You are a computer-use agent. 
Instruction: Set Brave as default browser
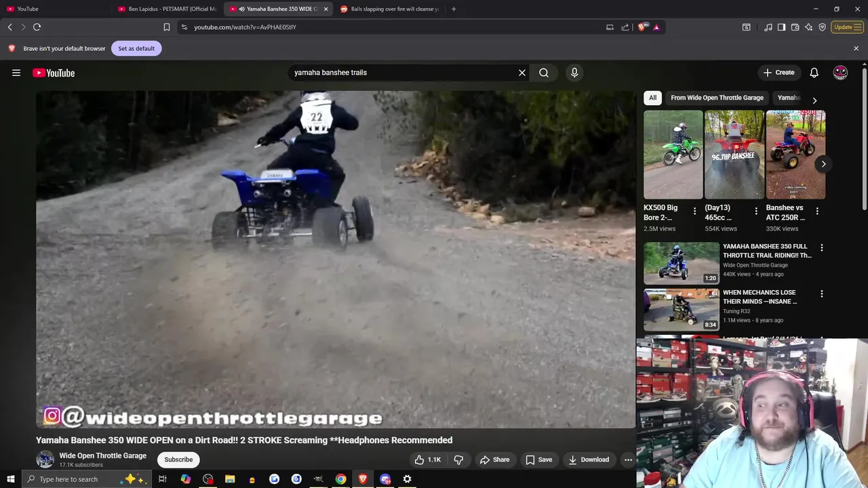tap(136, 48)
